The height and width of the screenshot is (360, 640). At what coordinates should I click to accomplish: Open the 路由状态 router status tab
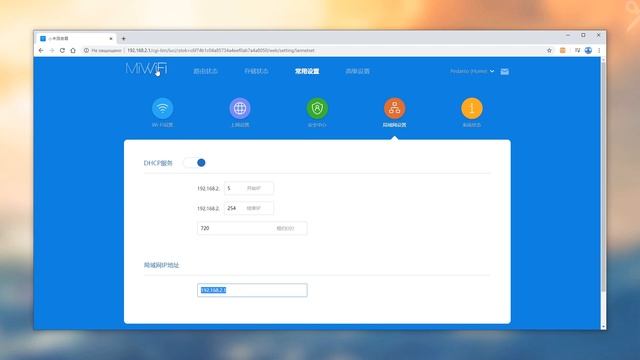click(x=205, y=71)
